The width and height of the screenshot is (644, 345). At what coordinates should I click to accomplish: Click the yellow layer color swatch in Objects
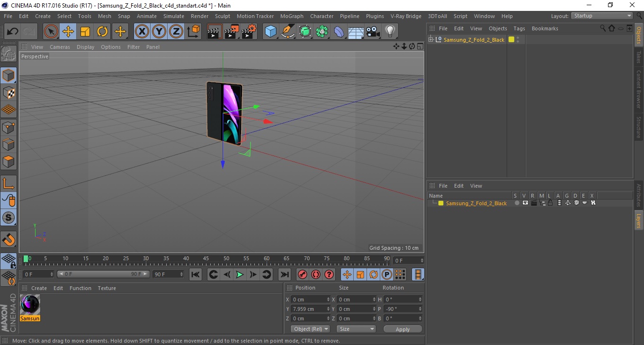pyautogui.click(x=511, y=40)
